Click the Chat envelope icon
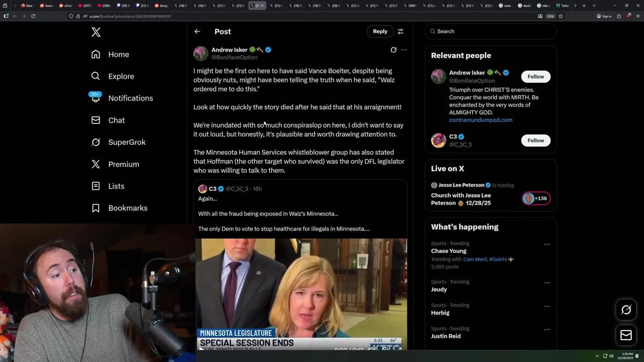Screen dimensions: 644x362 pos(96,120)
